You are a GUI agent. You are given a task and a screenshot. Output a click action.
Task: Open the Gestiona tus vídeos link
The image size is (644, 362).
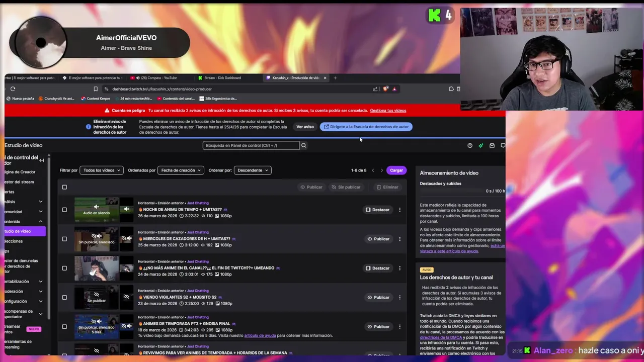[x=388, y=111]
